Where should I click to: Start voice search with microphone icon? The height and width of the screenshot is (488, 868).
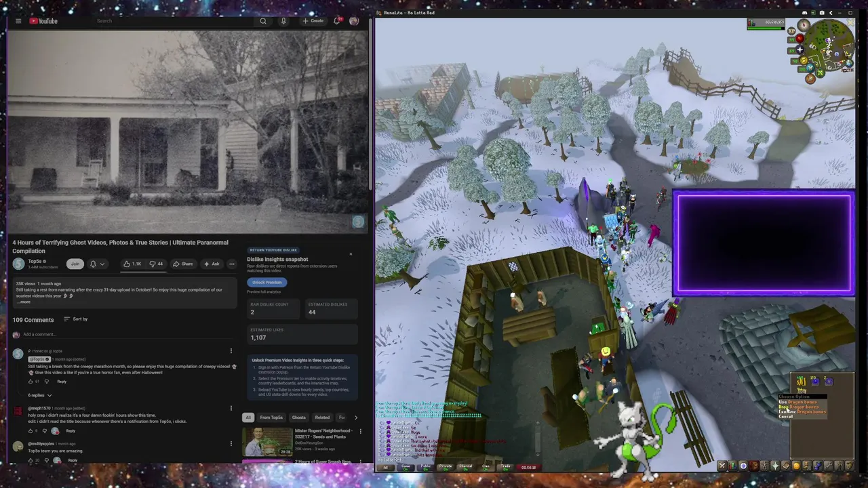(x=283, y=21)
